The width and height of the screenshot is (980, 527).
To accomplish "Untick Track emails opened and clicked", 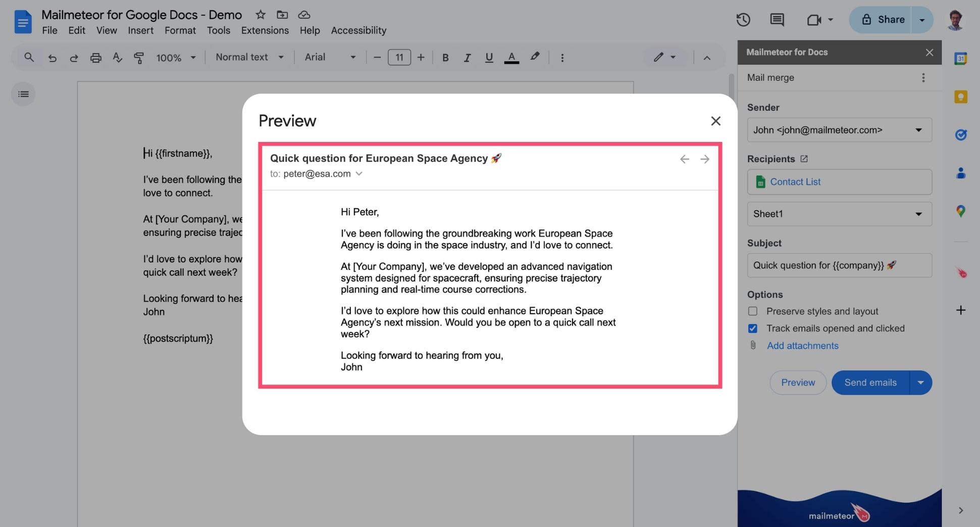I will tap(752, 328).
